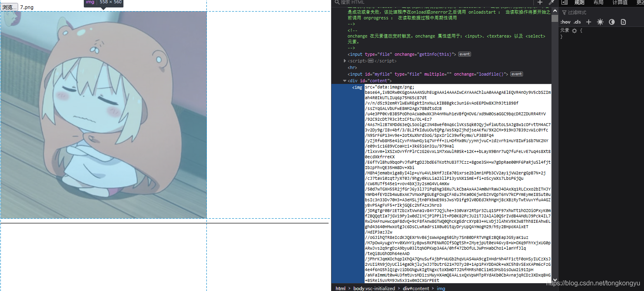The height and width of the screenshot is (291, 644).
Task: Click the filter styles input field
Action: pos(602,12)
